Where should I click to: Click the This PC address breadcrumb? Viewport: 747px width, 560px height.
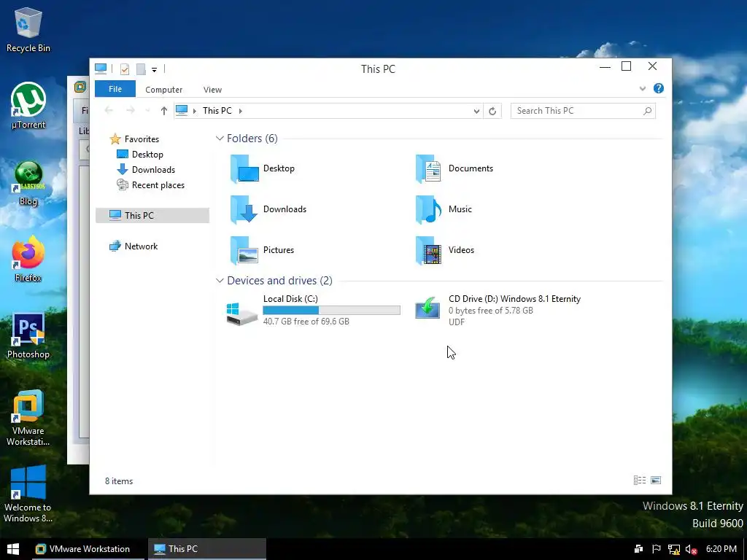[217, 111]
